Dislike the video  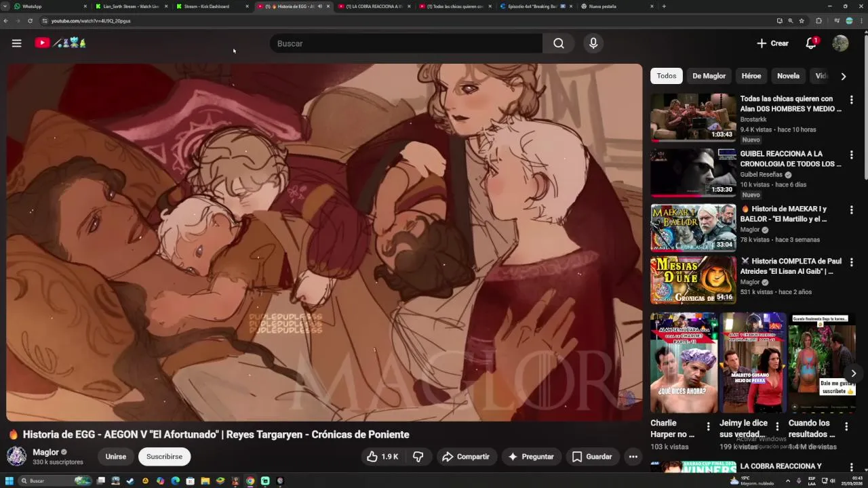(418, 457)
